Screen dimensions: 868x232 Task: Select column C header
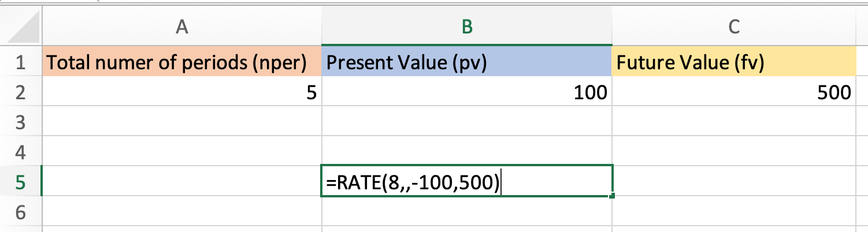click(734, 26)
